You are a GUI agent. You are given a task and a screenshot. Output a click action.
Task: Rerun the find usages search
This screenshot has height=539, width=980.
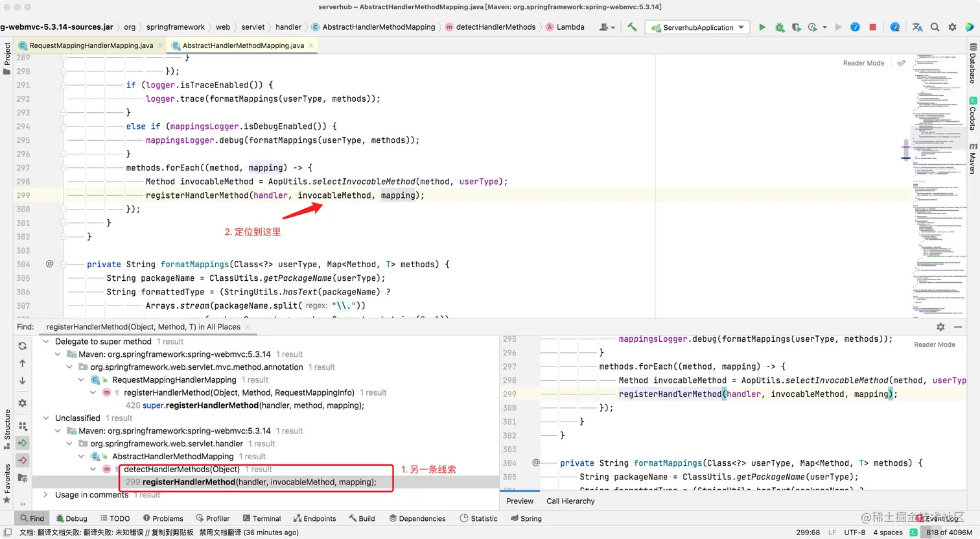tap(23, 346)
